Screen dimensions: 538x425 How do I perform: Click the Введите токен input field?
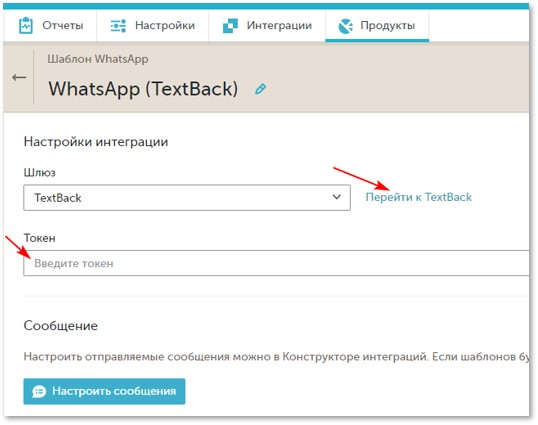pos(276,263)
